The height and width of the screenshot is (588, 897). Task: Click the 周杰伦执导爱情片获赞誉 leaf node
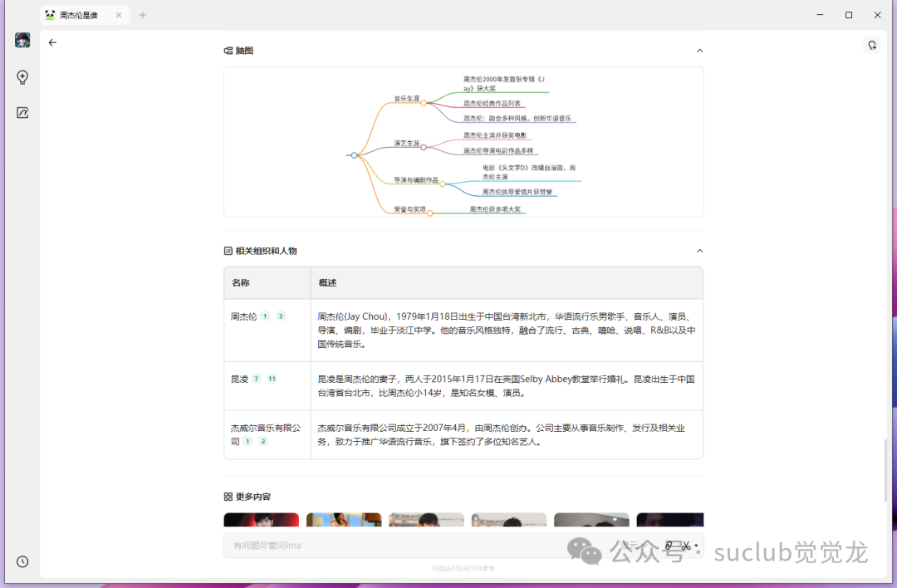(517, 192)
